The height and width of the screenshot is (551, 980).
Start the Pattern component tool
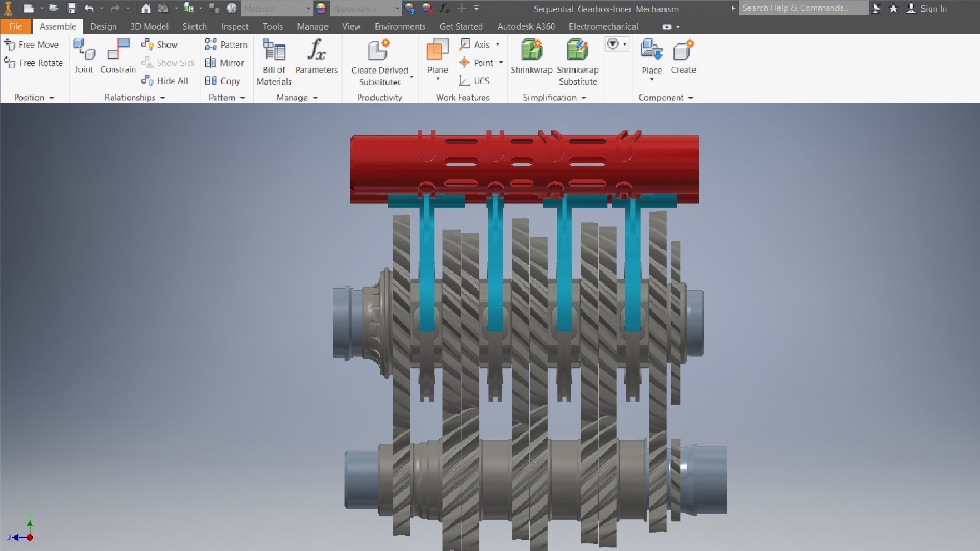[x=226, y=45]
